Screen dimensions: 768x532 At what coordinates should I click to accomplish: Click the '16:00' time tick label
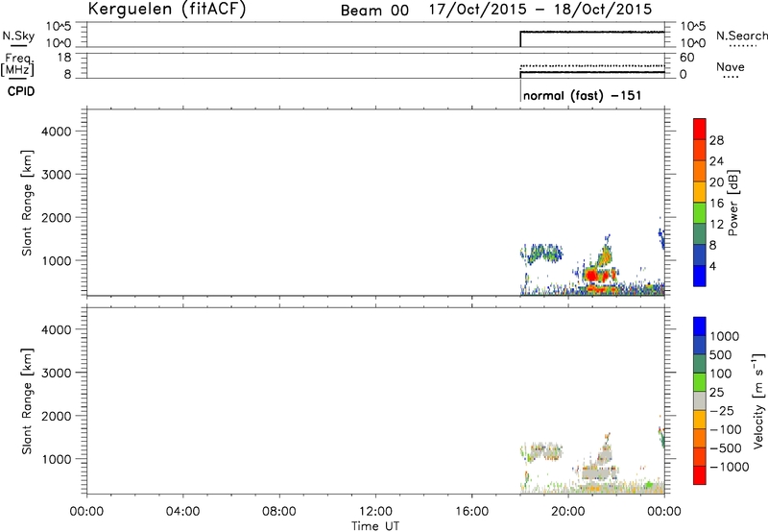471,512
